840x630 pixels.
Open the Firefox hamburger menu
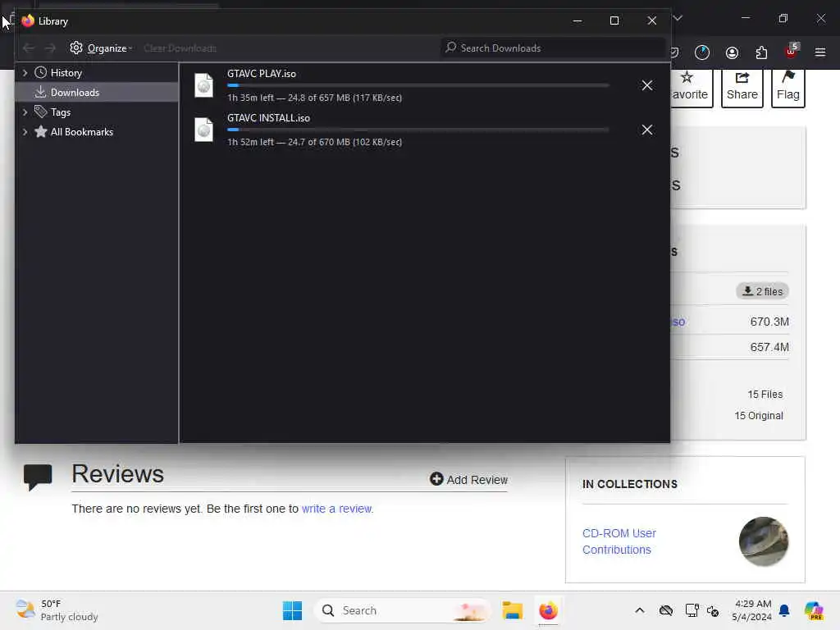click(820, 52)
